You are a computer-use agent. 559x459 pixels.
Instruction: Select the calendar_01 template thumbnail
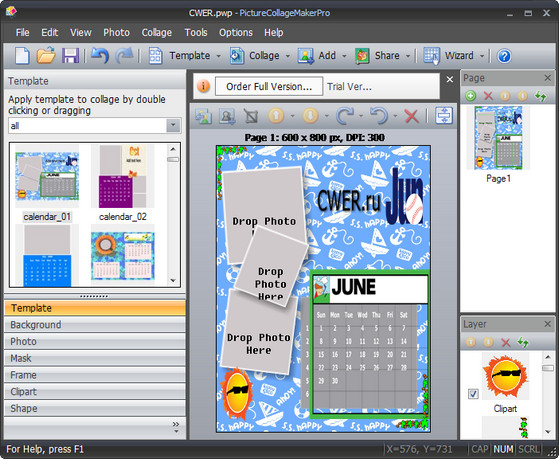click(x=47, y=176)
